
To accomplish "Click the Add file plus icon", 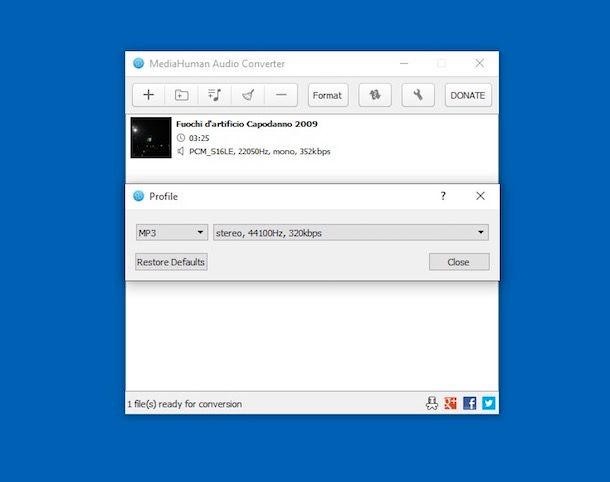I will 148,95.
